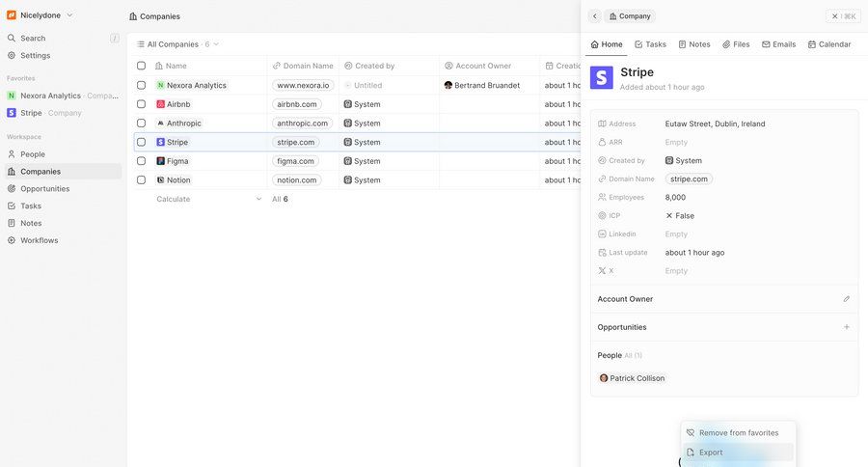Toggle the select-all companies checkbox
868x467 pixels.
pyautogui.click(x=141, y=66)
